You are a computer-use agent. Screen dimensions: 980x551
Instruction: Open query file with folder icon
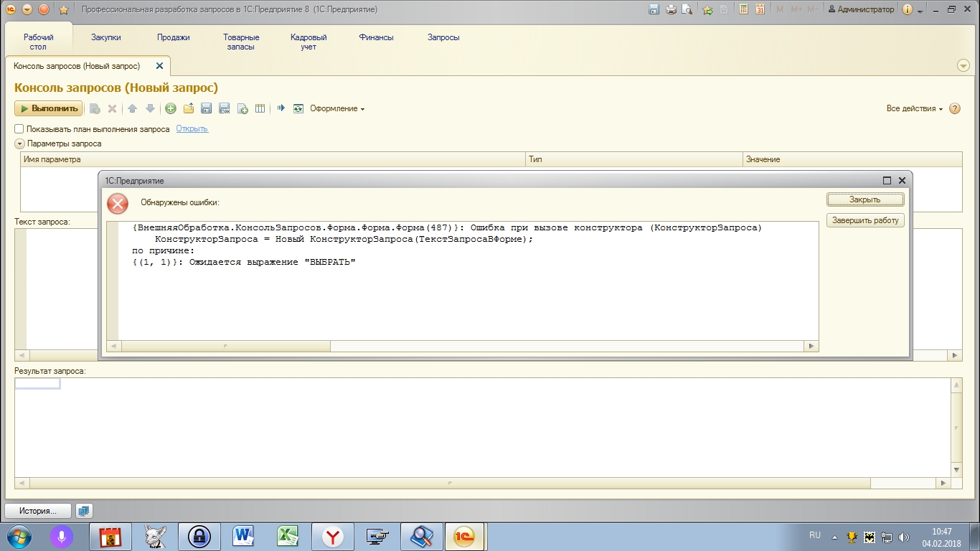tap(189, 108)
